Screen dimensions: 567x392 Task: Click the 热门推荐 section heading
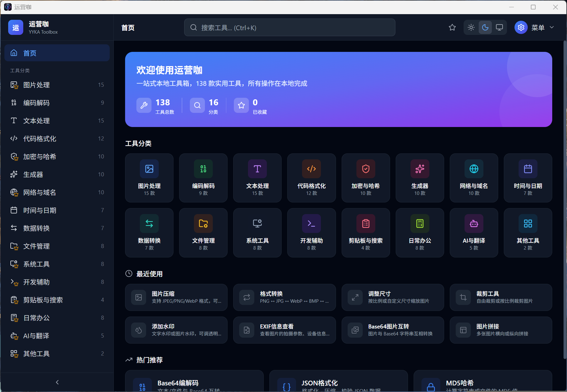(x=149, y=360)
